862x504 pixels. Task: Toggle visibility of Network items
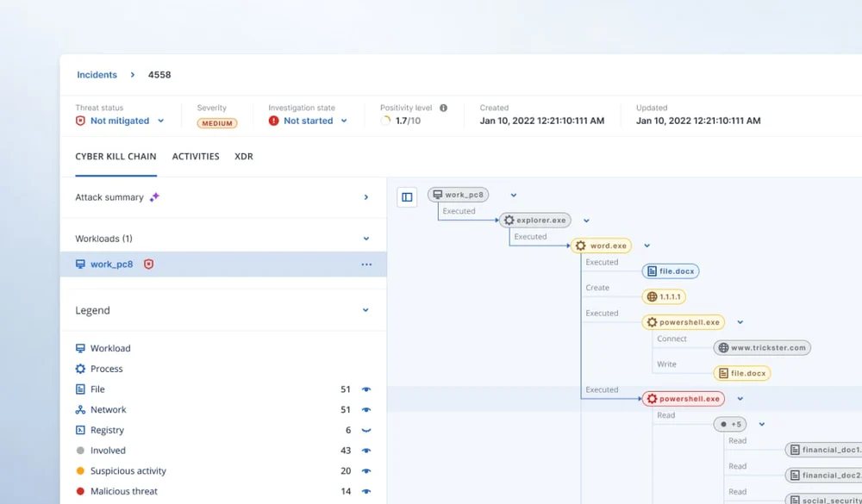click(366, 409)
